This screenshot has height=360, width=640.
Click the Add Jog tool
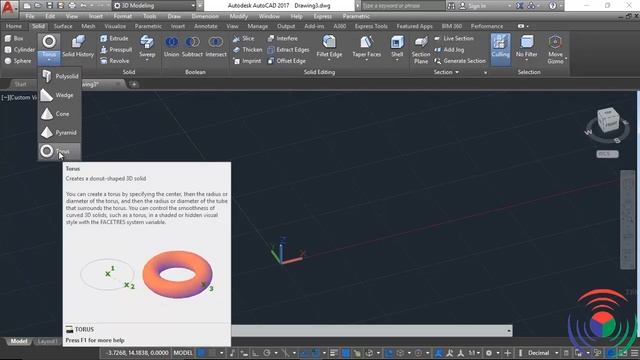click(449, 49)
